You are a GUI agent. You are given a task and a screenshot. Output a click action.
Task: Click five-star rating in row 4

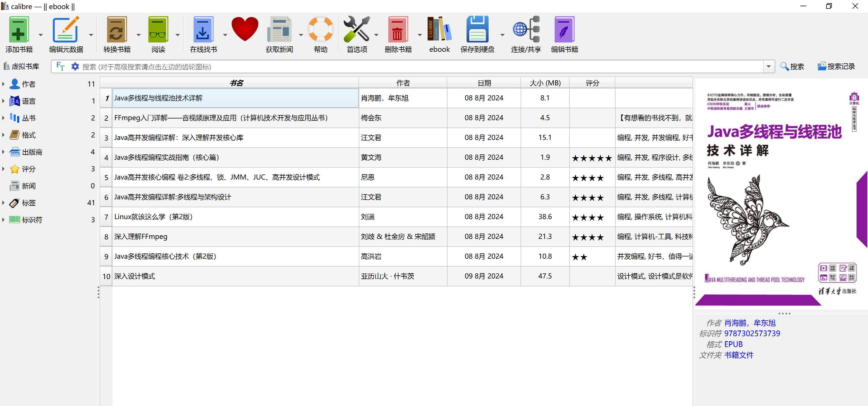click(x=592, y=158)
